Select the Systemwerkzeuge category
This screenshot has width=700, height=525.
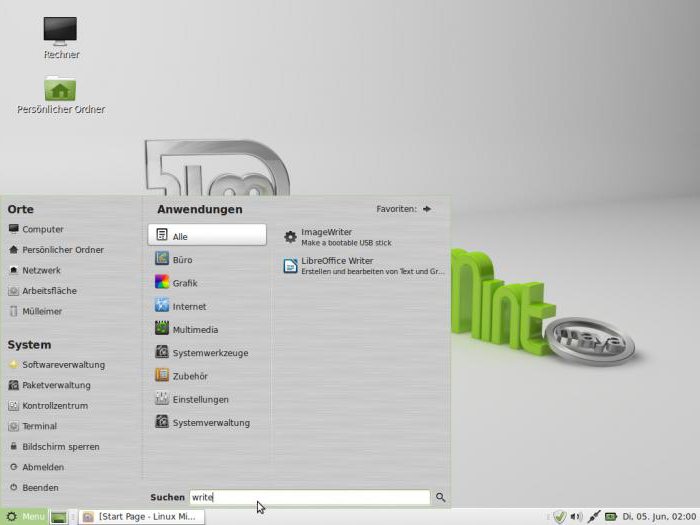coord(207,352)
